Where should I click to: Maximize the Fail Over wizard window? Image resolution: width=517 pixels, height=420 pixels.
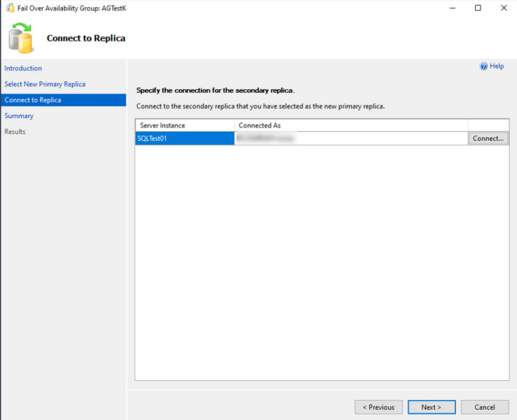[478, 8]
